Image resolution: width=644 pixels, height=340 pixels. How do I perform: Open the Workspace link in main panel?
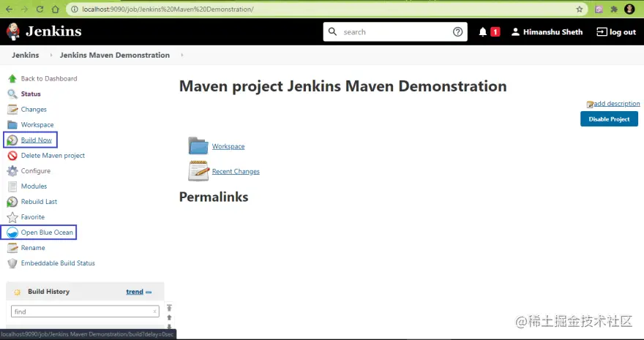click(228, 146)
